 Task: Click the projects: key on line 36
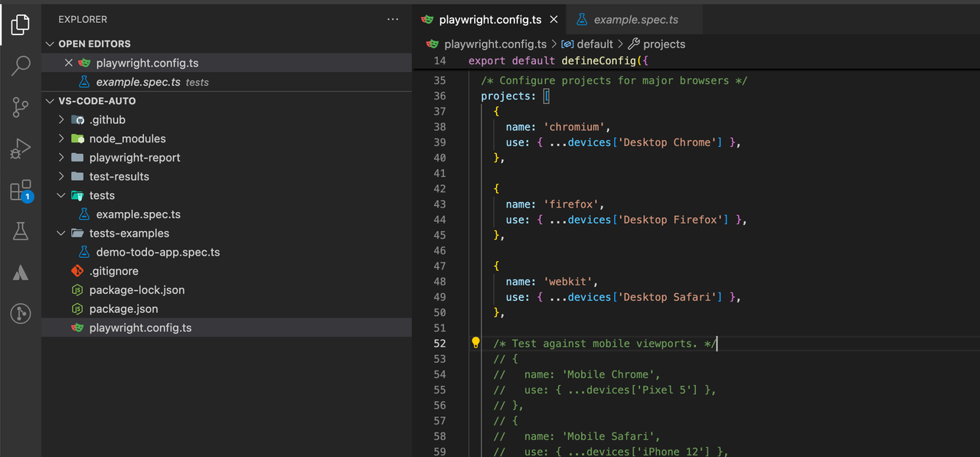(508, 96)
